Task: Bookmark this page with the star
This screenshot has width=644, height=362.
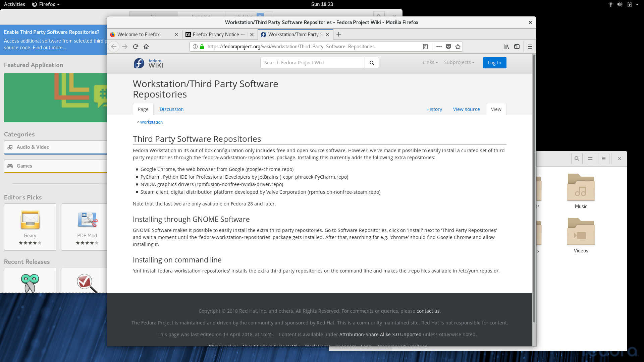Action: tap(458, 47)
